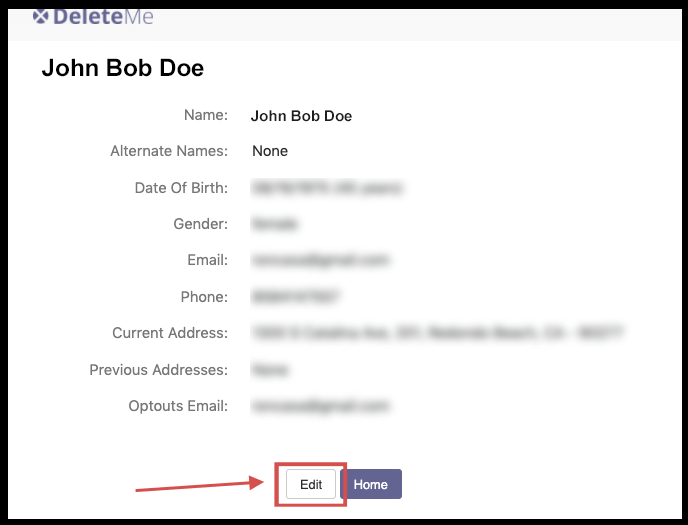
Task: Select the Name field value John Bob Doe
Action: coord(301,115)
